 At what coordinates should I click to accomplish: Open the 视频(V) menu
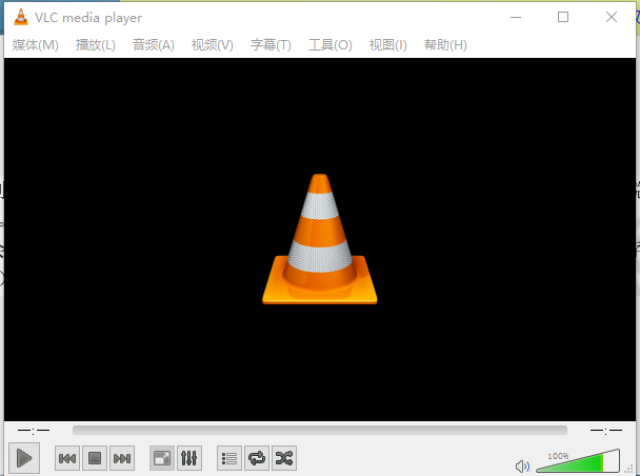click(x=212, y=44)
